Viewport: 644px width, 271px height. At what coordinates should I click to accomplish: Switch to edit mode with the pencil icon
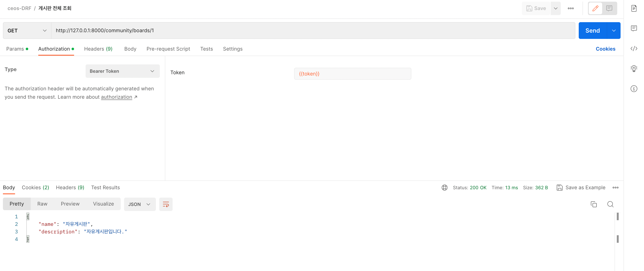point(595,8)
